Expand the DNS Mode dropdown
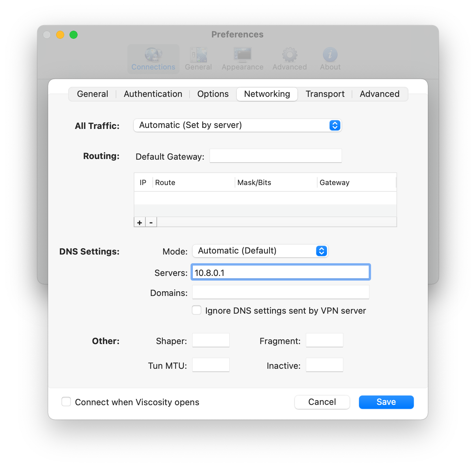The width and height of the screenshot is (476, 469). (260, 251)
